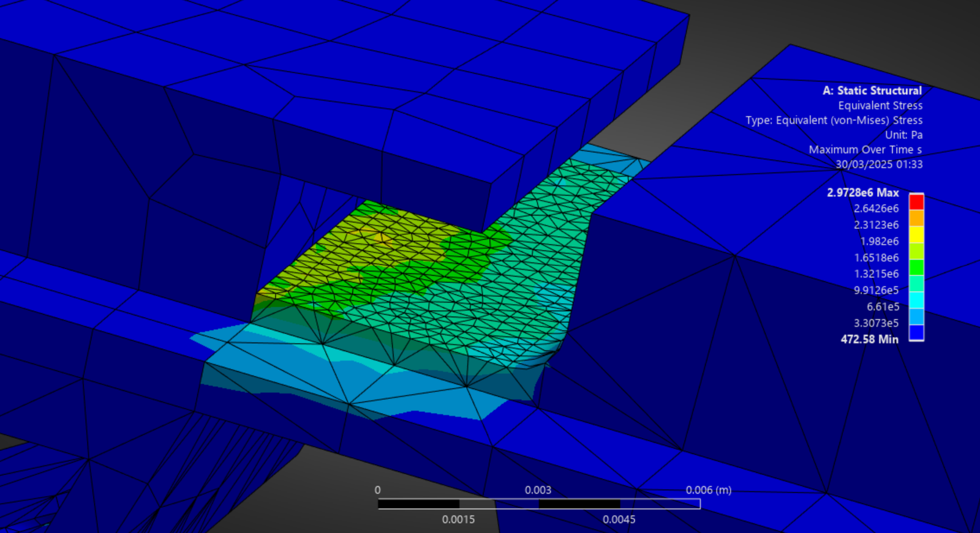
Task: Click the 30/03/2025 01:33 timestamp
Action: (879, 164)
